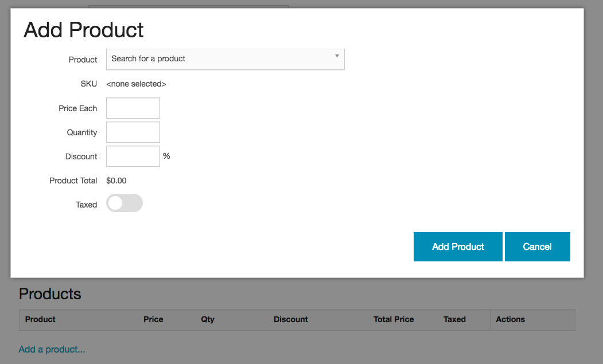Click inside the Quantity input field
The image size is (603, 364).
(x=133, y=132)
